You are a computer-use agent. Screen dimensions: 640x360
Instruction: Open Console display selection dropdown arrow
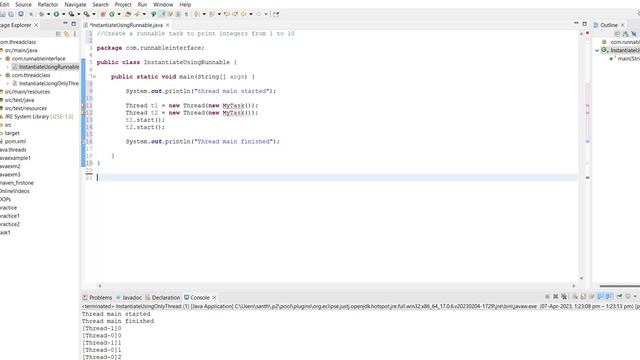click(x=635, y=296)
